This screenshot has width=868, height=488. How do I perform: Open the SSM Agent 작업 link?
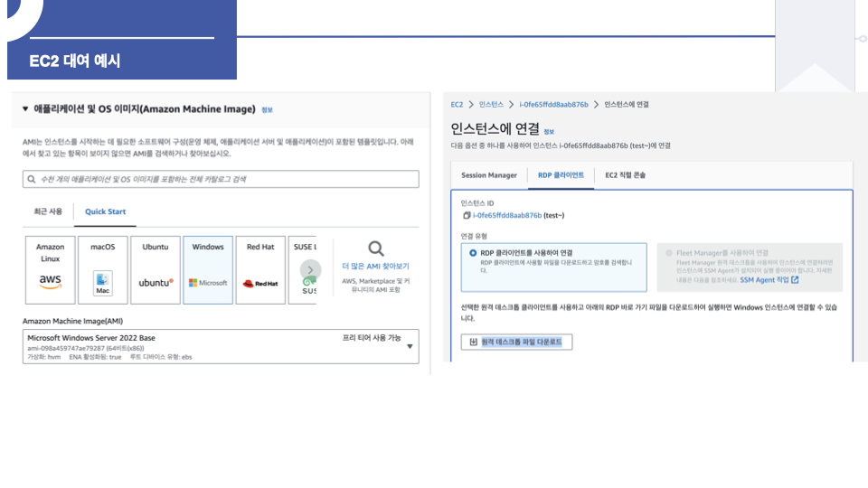[x=764, y=280]
